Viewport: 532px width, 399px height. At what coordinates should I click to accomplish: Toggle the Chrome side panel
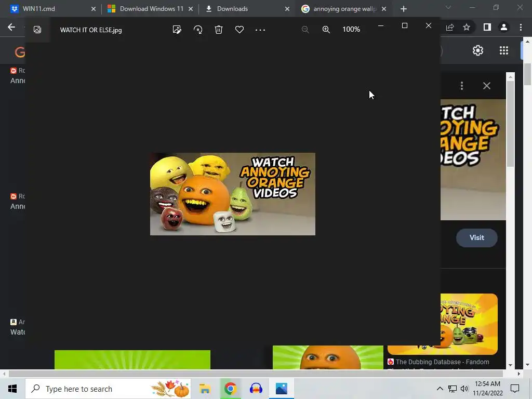487,27
